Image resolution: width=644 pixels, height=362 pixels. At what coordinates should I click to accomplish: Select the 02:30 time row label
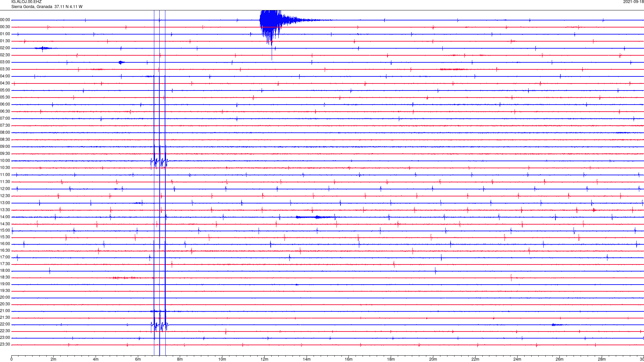(x=5, y=55)
